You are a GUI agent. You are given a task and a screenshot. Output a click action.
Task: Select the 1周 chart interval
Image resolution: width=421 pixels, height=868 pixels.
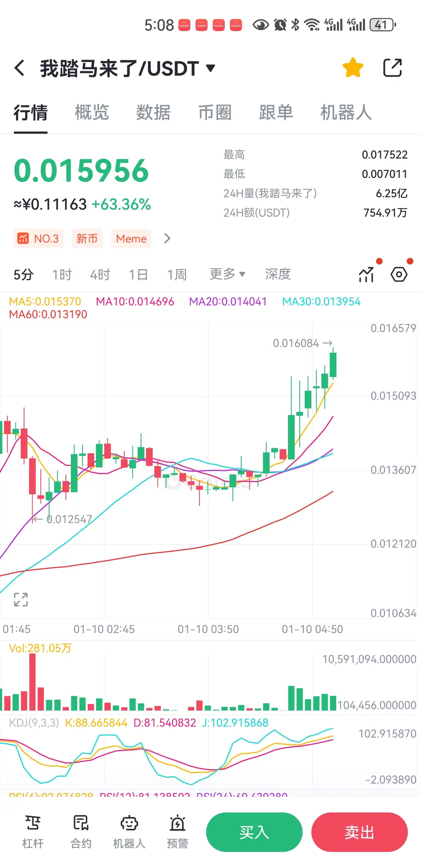point(177,274)
